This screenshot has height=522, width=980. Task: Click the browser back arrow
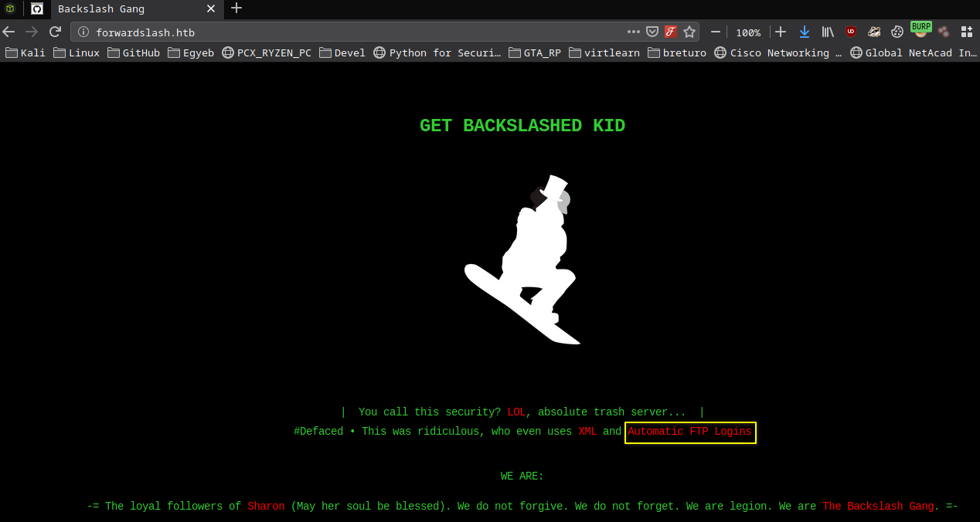[x=9, y=32]
